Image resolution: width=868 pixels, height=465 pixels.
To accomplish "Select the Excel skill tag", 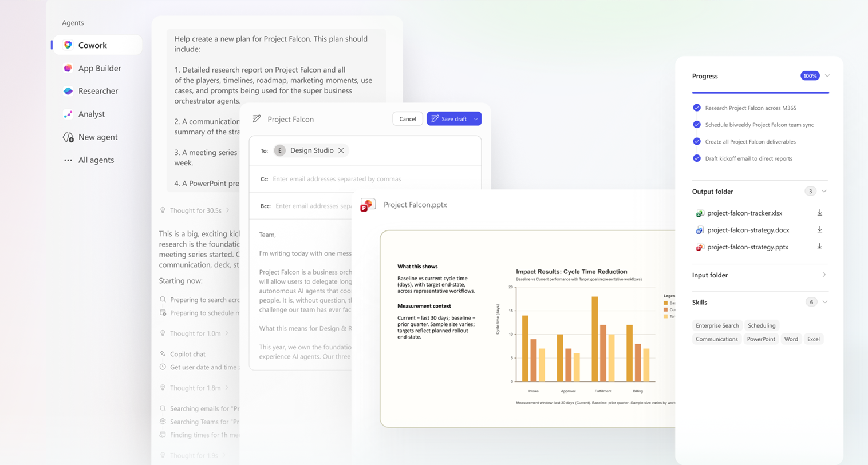I will click(813, 339).
